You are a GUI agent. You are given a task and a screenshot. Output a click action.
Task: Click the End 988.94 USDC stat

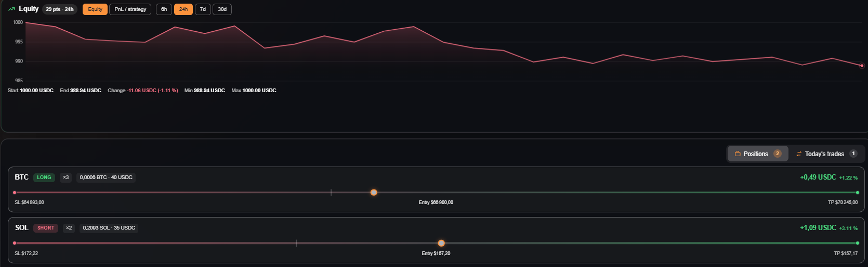[81, 91]
